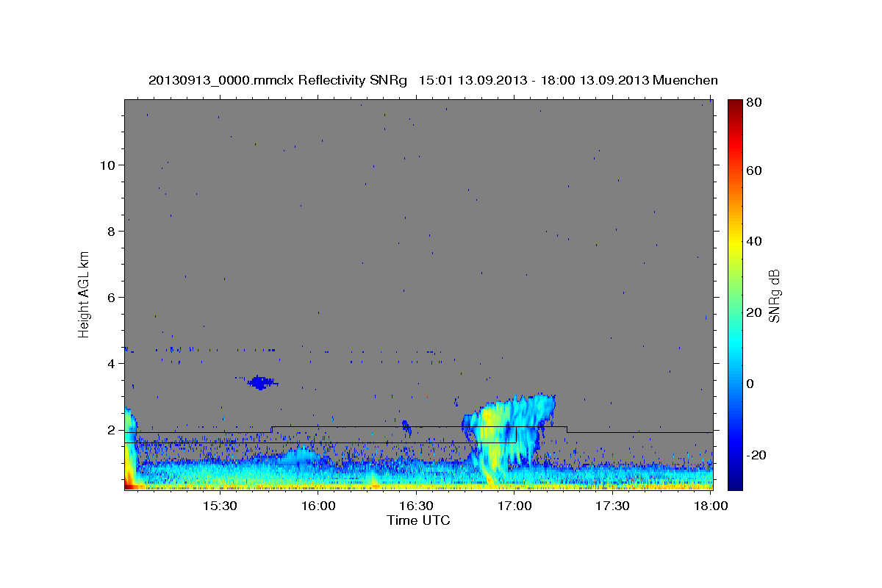Click the height tick label 10
This screenshot has width=882, height=588.
107,165
